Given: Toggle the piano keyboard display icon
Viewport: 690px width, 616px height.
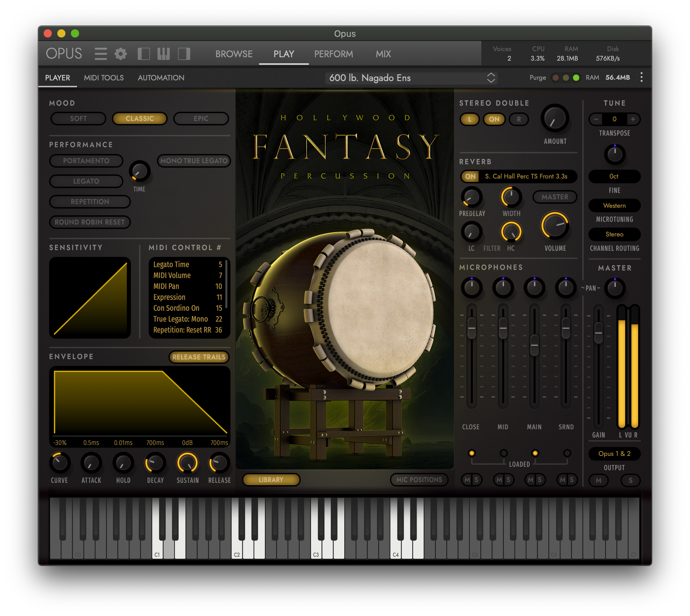Looking at the screenshot, I should (164, 54).
